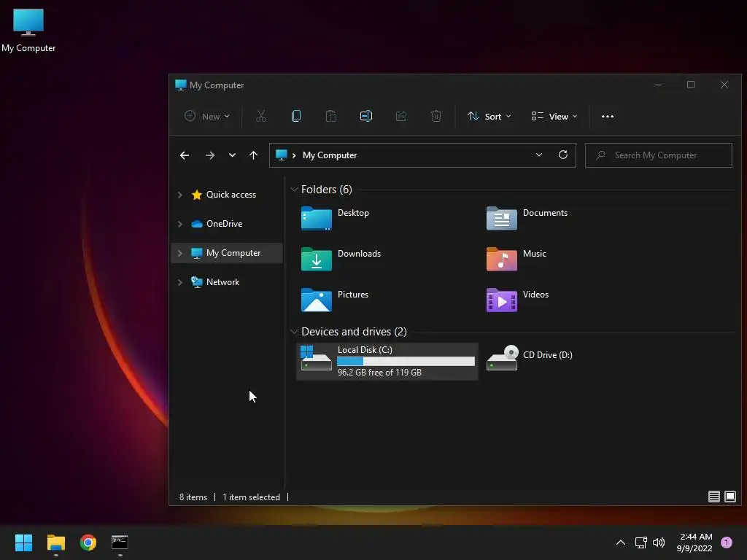The image size is (747, 560).
Task: Show hidden system tray icons
Action: point(620,542)
